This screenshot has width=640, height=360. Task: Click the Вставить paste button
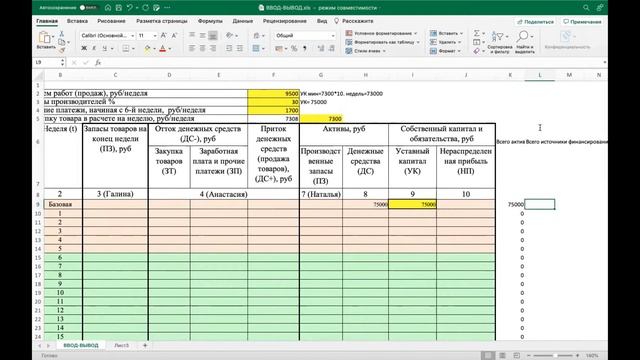click(x=45, y=41)
